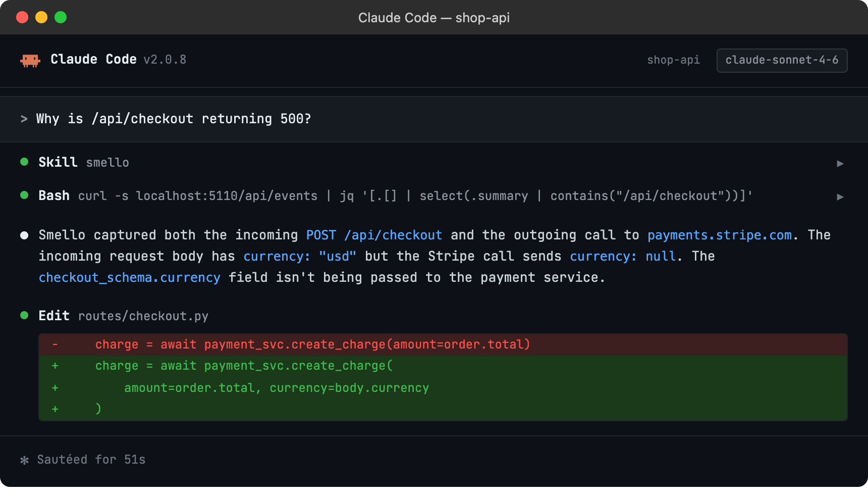Click the added closing parenthesis diff line
The image size is (868, 497).
[443, 409]
